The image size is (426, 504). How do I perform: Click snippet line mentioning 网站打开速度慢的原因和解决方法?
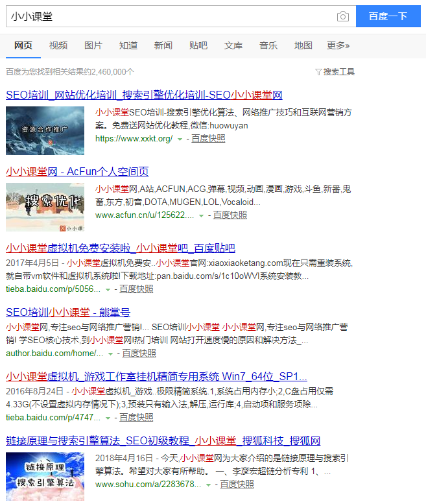click(x=157, y=341)
